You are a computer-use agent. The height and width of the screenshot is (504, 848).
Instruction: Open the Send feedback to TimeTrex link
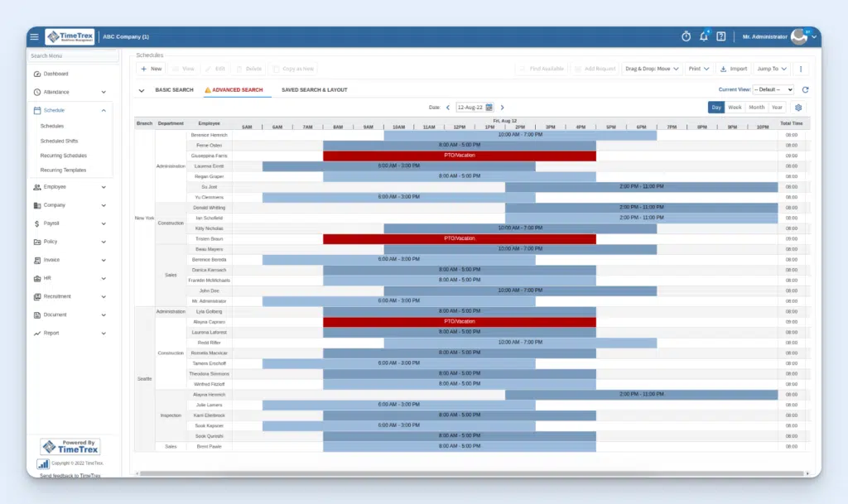(72, 478)
